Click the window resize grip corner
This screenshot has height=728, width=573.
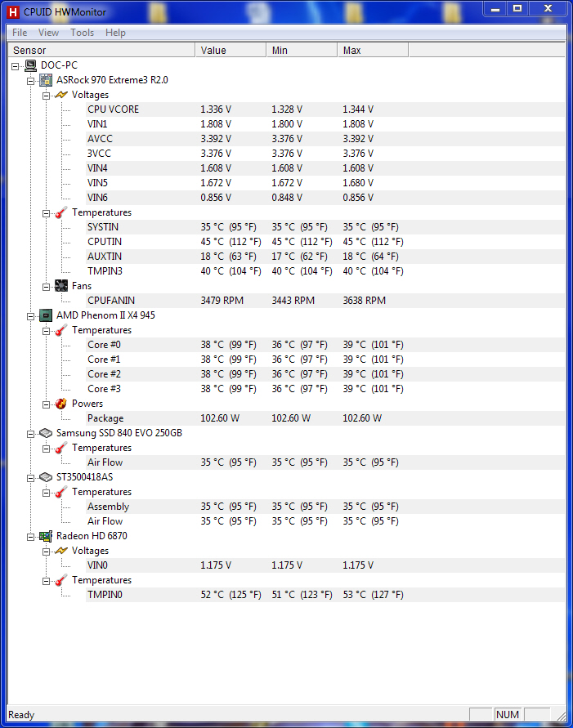coord(561,716)
